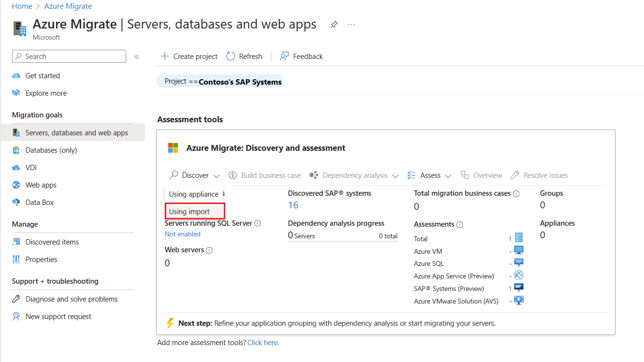This screenshot has height=362, width=644.
Task: Open the 'Click here' assessment tools link
Action: pyautogui.click(x=263, y=343)
